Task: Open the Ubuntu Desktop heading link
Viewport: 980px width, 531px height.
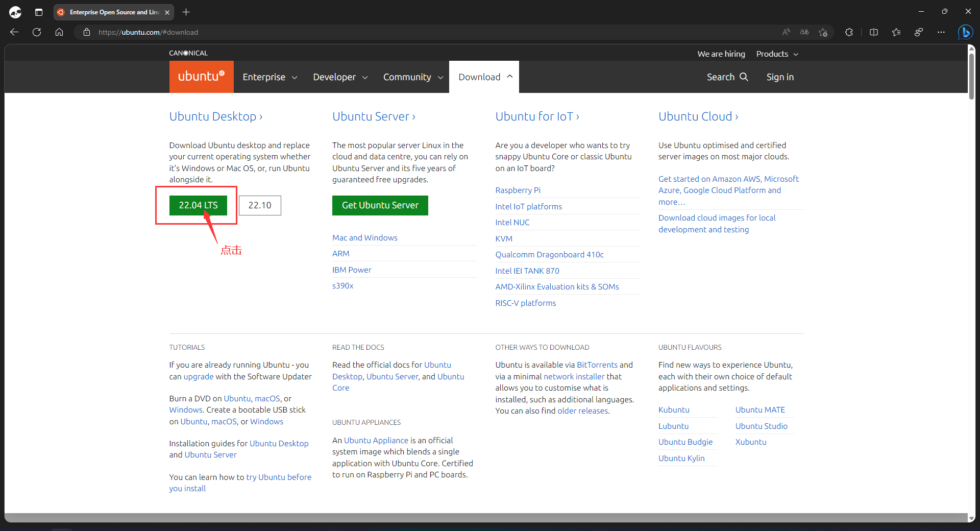Action: [x=216, y=116]
